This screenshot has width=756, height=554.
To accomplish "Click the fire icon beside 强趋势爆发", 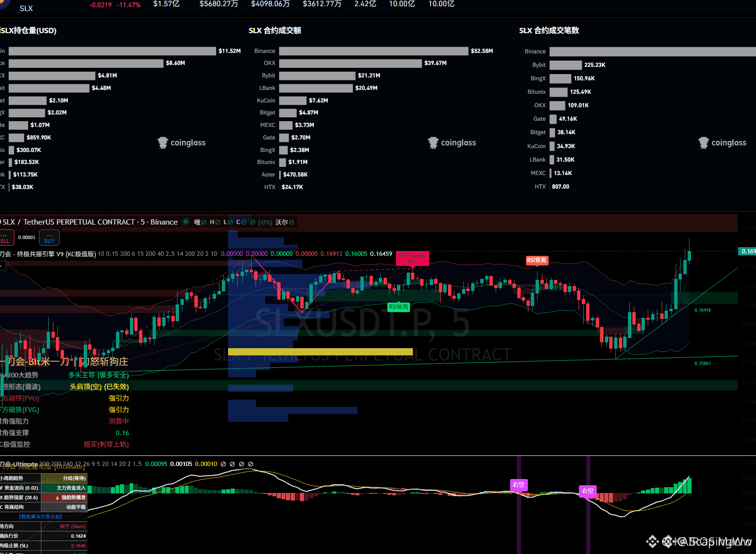I will coord(58,498).
